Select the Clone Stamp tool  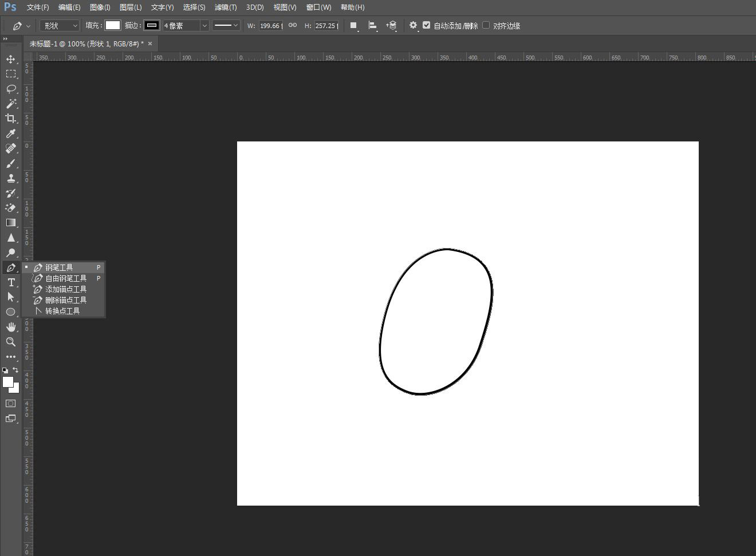(10, 178)
